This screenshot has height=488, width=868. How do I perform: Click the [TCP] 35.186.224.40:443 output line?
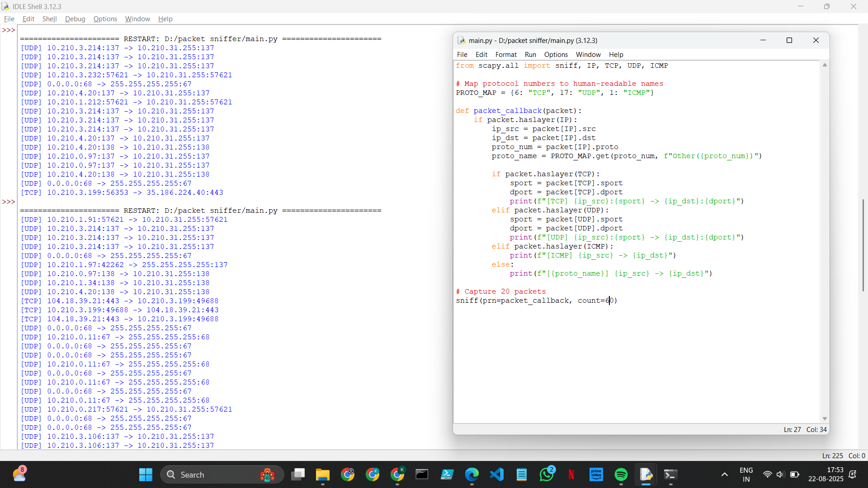point(122,192)
